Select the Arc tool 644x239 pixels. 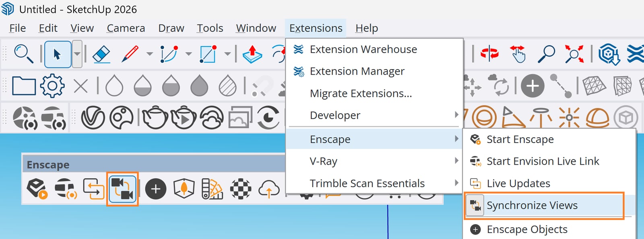[x=169, y=54]
